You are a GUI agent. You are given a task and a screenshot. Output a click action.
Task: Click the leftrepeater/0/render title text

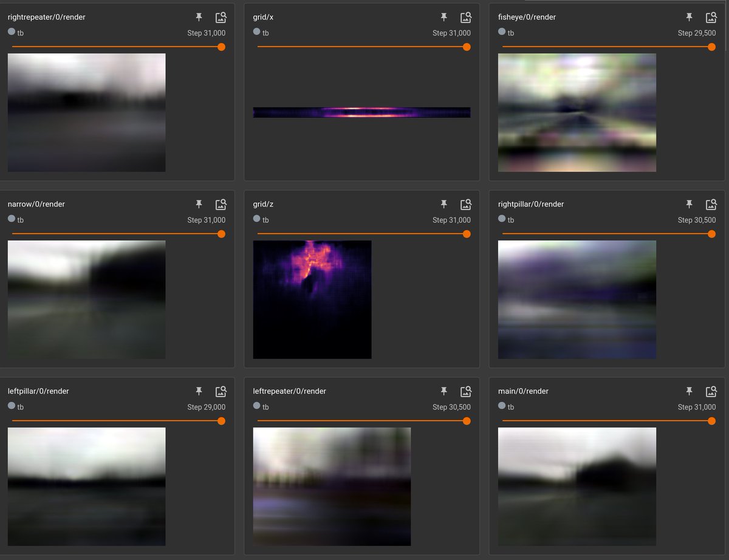(289, 391)
